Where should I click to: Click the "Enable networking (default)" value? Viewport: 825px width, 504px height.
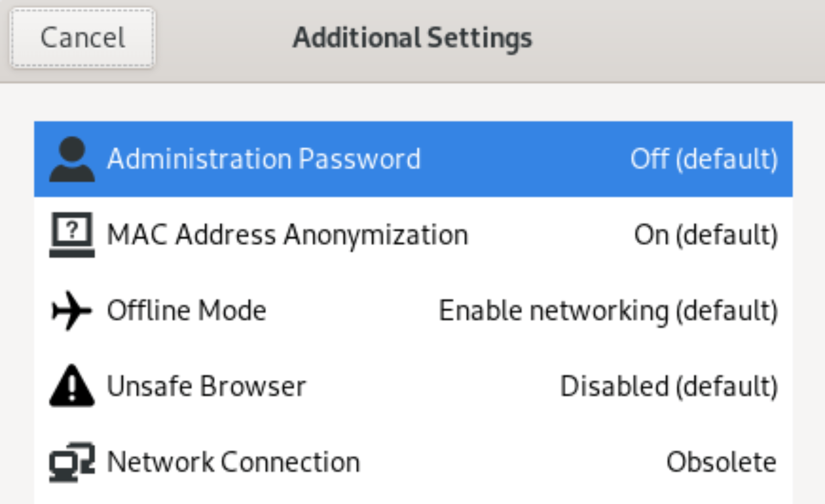coord(608,310)
